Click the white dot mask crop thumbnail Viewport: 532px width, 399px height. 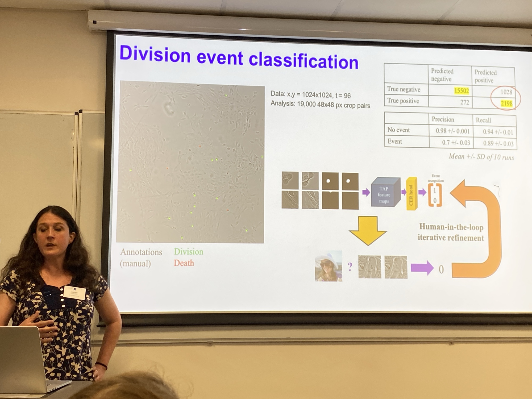point(330,181)
